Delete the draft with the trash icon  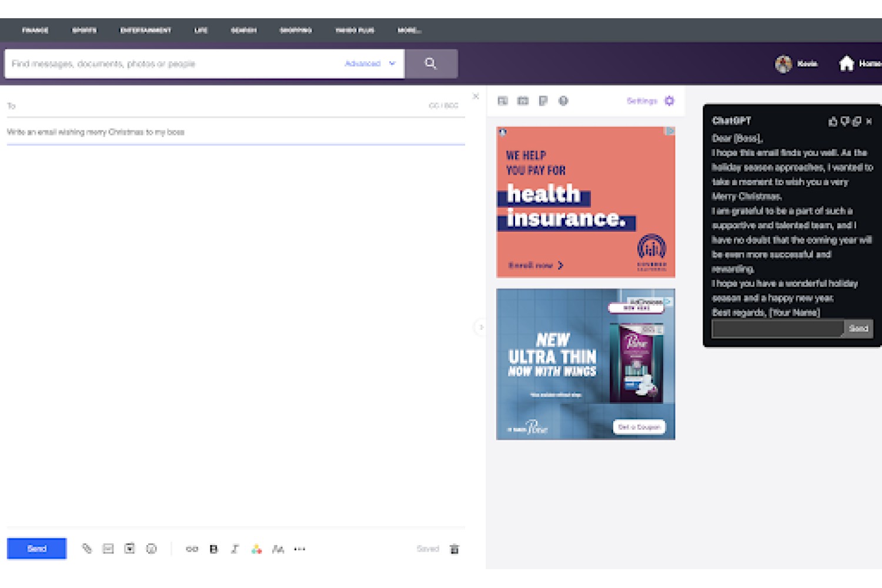(454, 549)
